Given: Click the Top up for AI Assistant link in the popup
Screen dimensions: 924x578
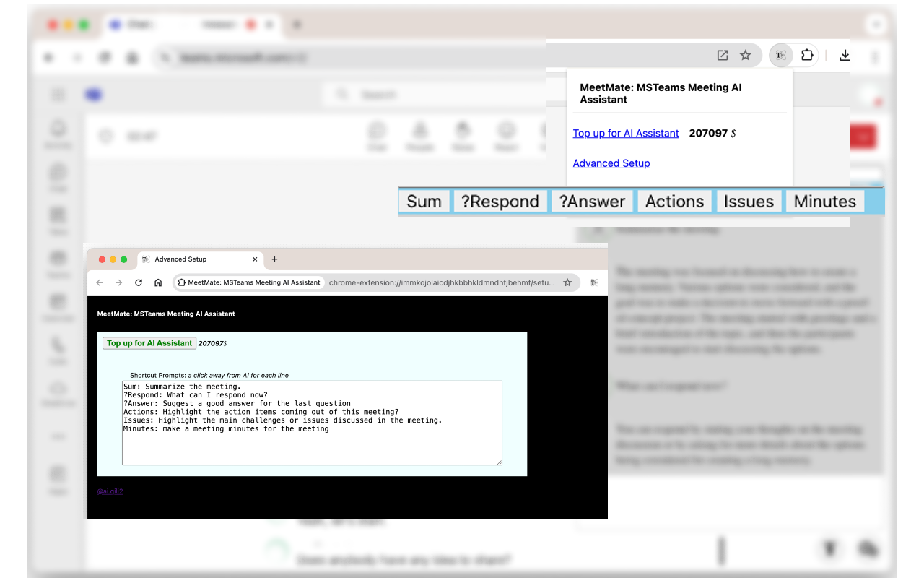Looking at the screenshot, I should 626,133.
